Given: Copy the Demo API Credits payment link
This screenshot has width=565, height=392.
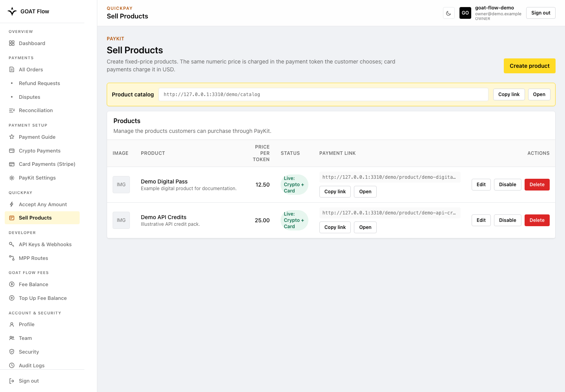Looking at the screenshot, I should click(x=335, y=227).
